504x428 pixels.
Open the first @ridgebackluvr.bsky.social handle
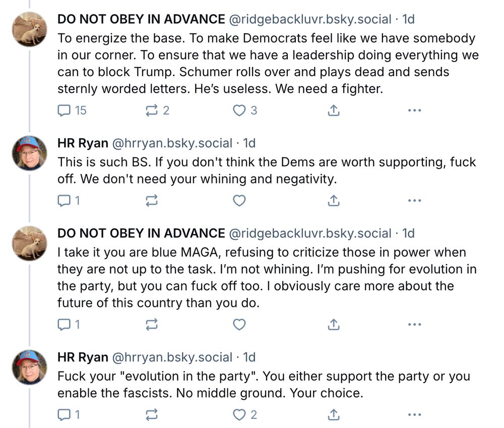pos(310,20)
